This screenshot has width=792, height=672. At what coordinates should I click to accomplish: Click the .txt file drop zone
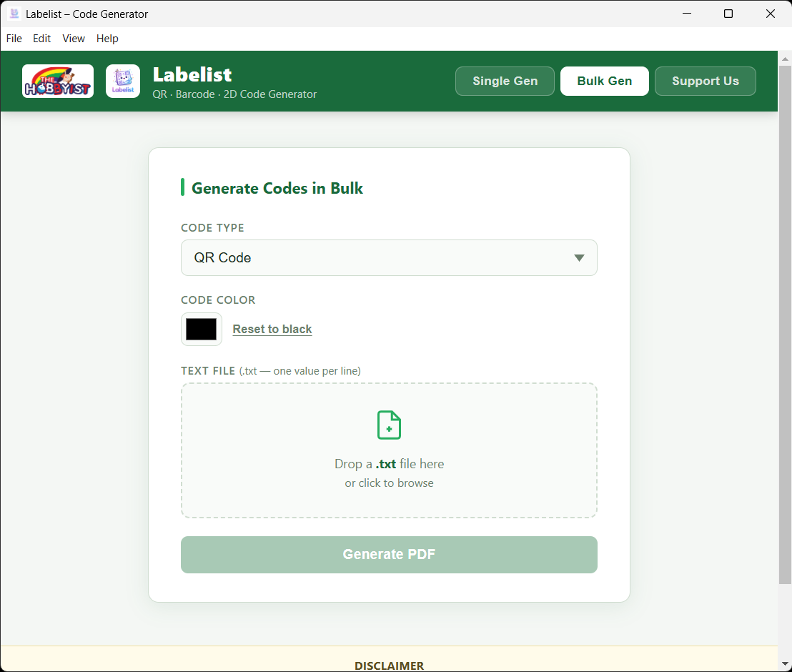point(389,450)
